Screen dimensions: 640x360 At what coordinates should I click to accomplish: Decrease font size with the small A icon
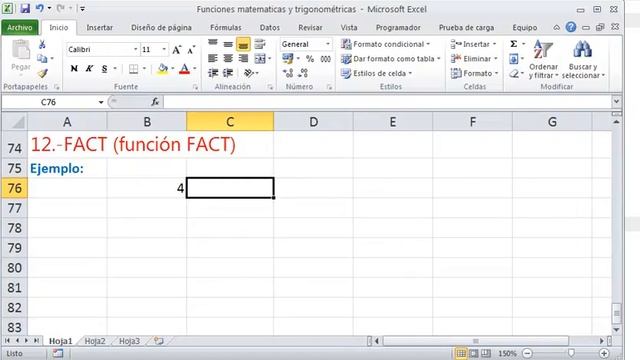[191, 50]
